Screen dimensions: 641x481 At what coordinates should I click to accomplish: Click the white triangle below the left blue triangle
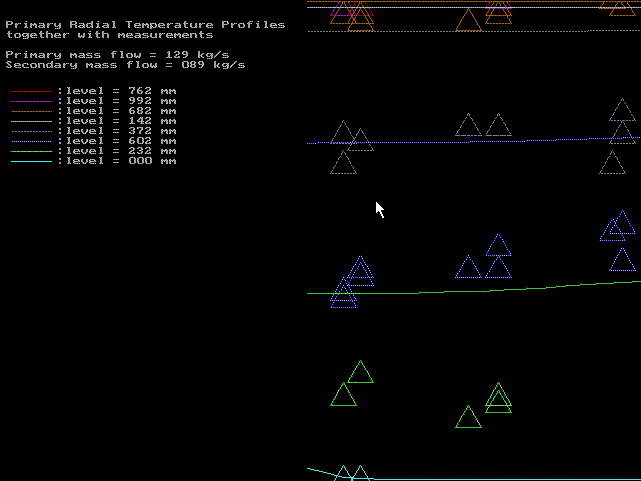tap(343, 163)
